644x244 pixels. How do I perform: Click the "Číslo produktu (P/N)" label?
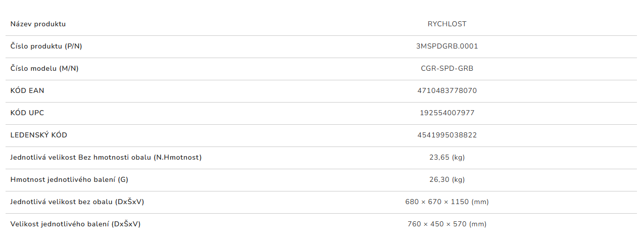(x=46, y=46)
